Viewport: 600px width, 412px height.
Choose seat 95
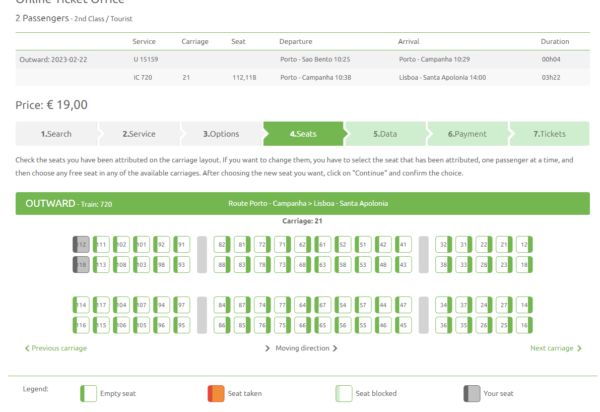[182, 325]
